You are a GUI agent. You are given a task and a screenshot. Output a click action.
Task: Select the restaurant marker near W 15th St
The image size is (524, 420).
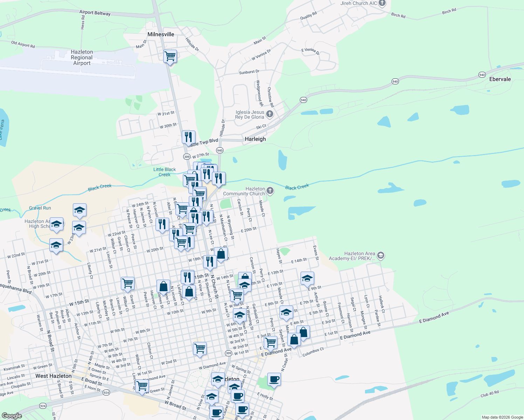(188, 276)
